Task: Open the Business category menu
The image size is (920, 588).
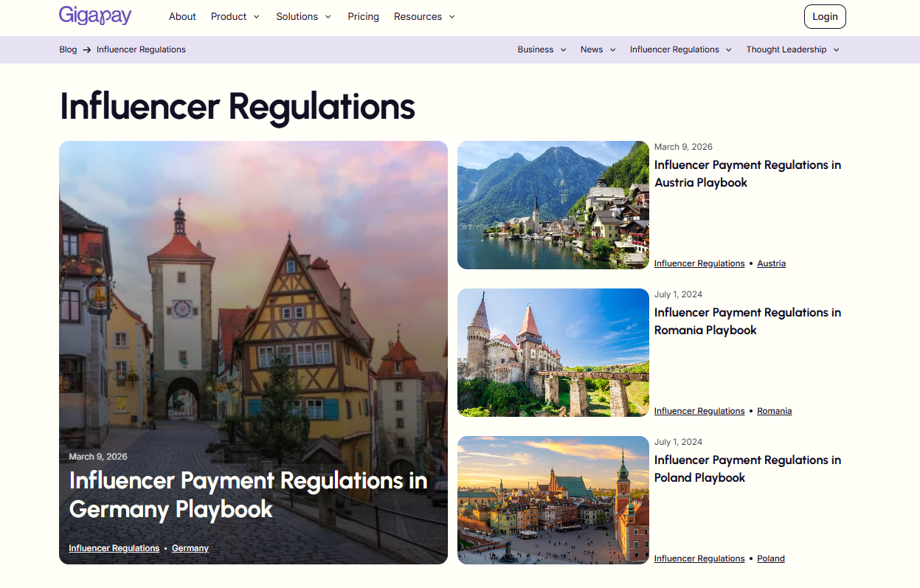Action: pos(536,49)
